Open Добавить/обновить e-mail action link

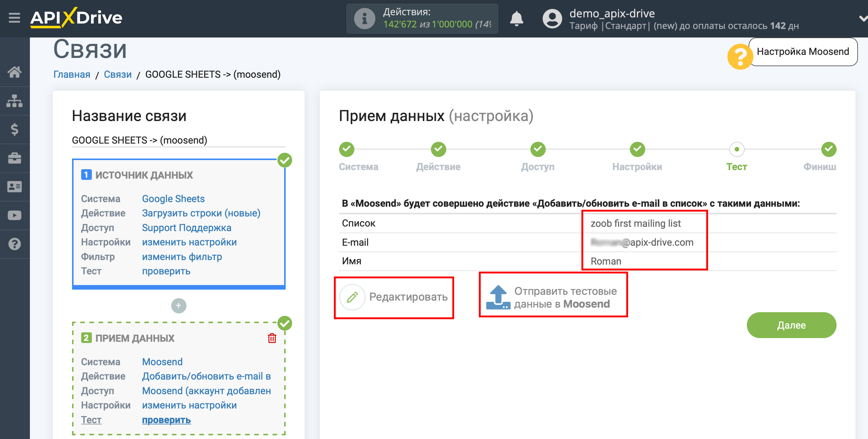click(x=206, y=376)
